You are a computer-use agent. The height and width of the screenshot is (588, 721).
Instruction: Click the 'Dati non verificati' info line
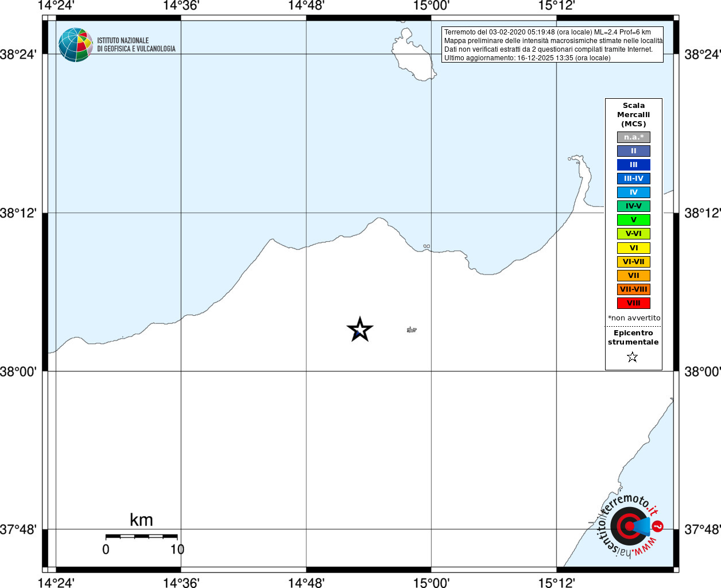click(548, 49)
